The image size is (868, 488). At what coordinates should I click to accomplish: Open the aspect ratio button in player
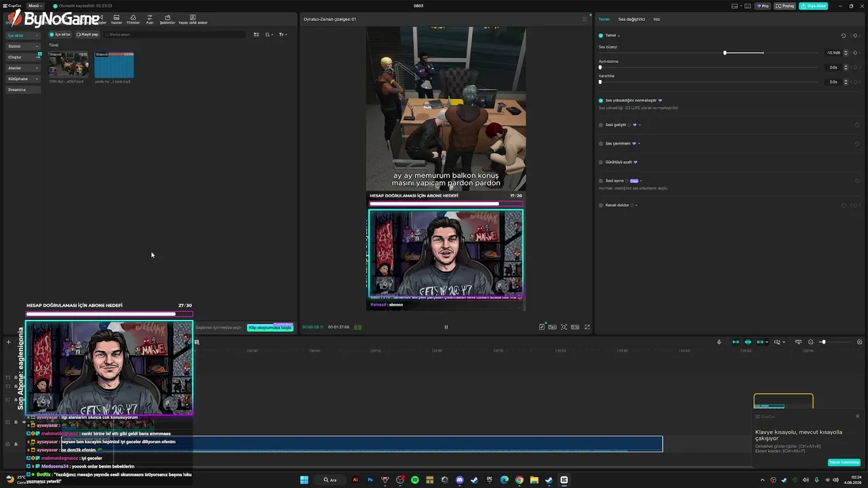575,327
